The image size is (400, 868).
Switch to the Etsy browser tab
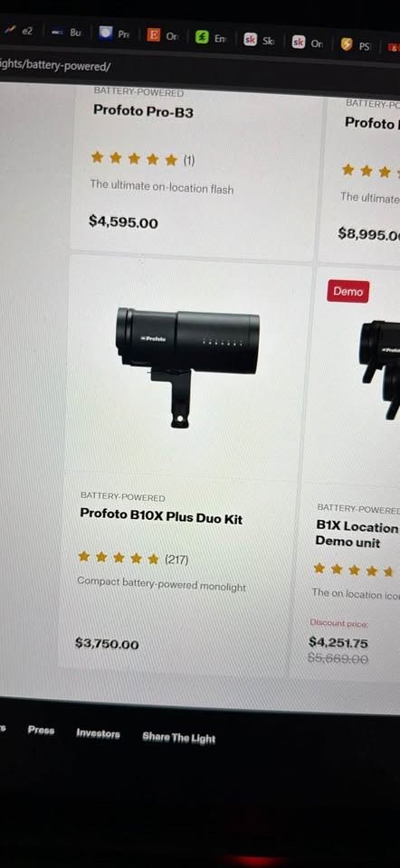pos(162,36)
